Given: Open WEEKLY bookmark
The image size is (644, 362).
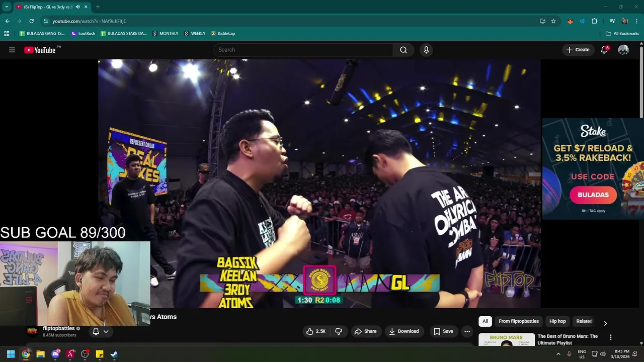Looking at the screenshot, I should pos(195,33).
